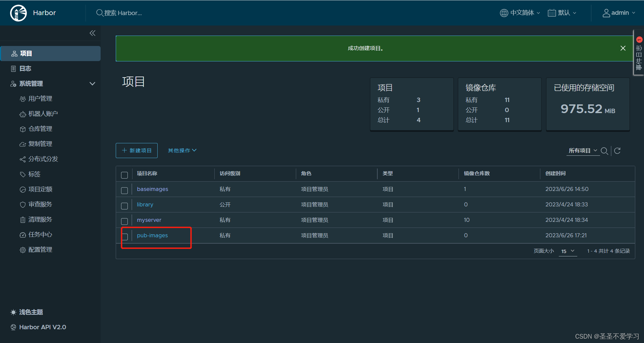Refresh the project list

click(x=617, y=151)
